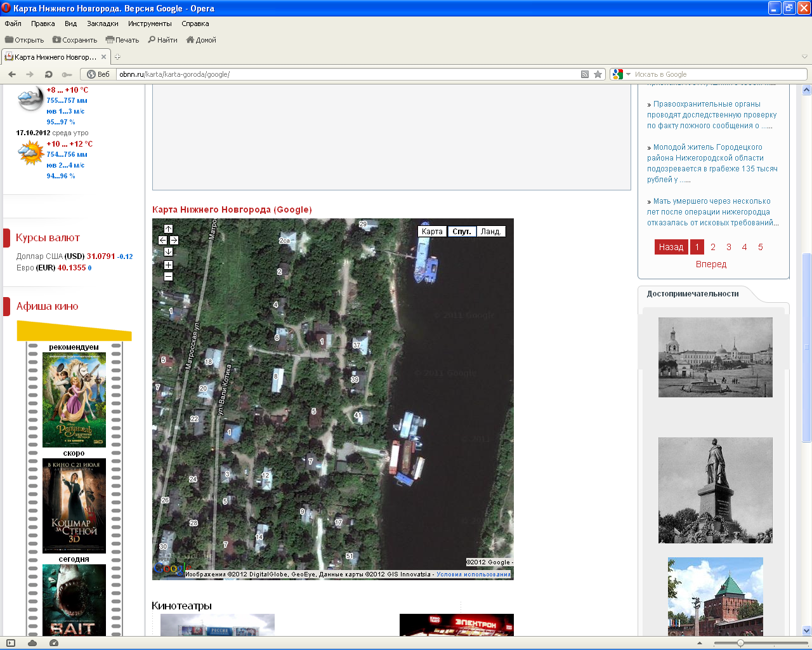Open the Правка menu
The width and height of the screenshot is (812, 650).
[x=43, y=23]
